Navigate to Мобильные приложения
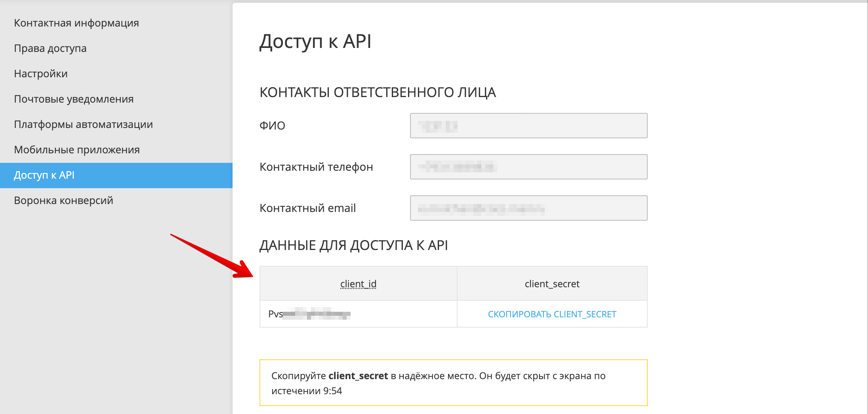The height and width of the screenshot is (414, 868). (77, 150)
